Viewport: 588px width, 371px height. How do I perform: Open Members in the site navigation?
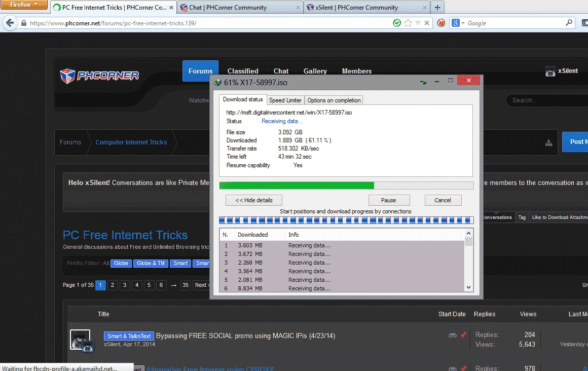(357, 71)
